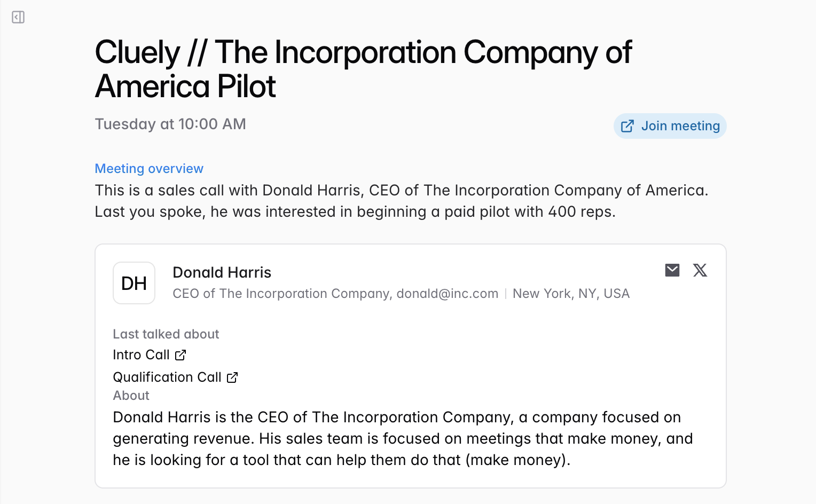Click the Join meeting button
Viewport: 816px width, 504px height.
(x=670, y=126)
